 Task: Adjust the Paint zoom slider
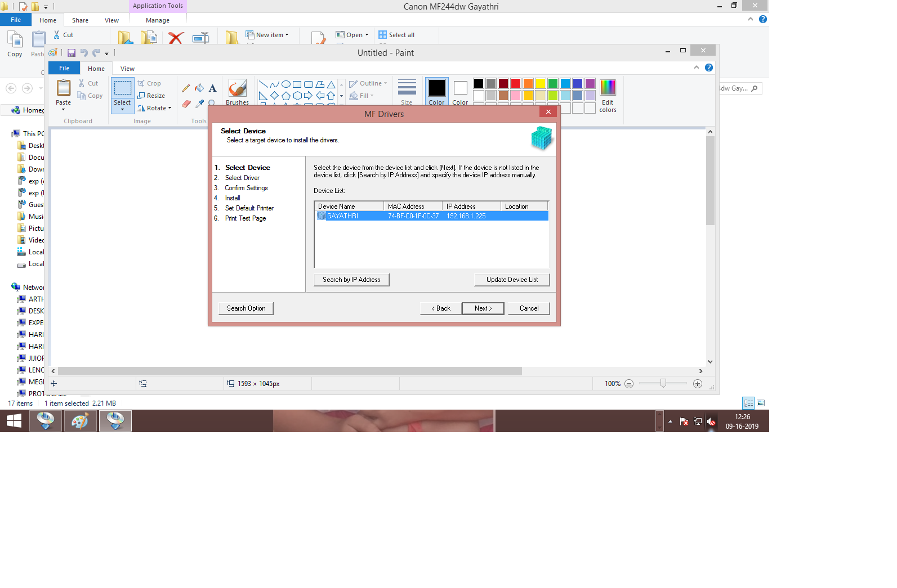pos(663,383)
